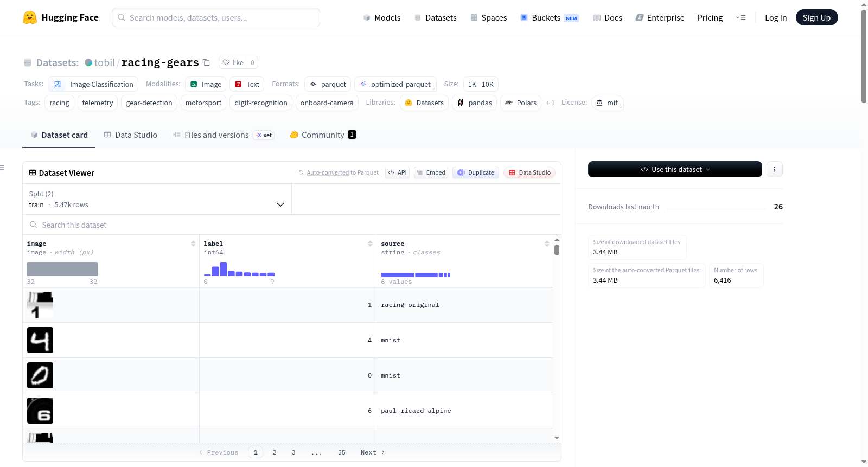Click the Embed button
Image resolution: width=868 pixels, height=467 pixels.
pos(431,172)
